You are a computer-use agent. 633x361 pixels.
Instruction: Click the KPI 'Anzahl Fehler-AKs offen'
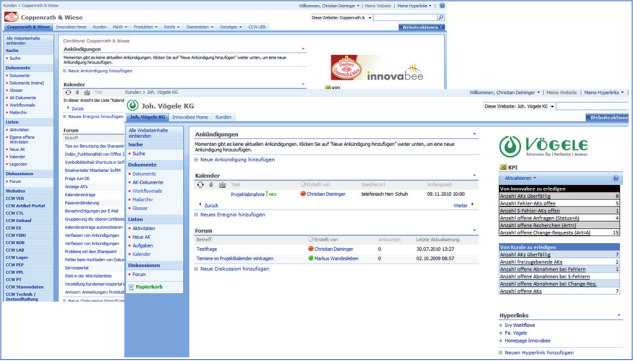click(x=527, y=204)
